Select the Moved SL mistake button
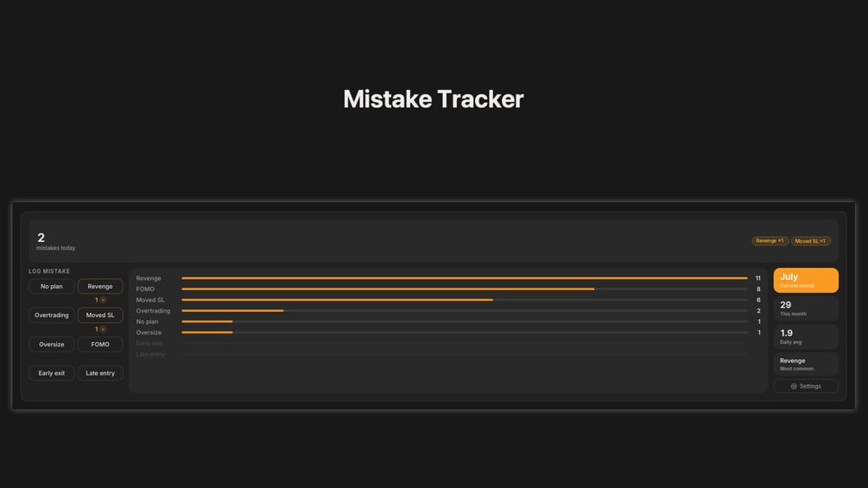 [100, 315]
